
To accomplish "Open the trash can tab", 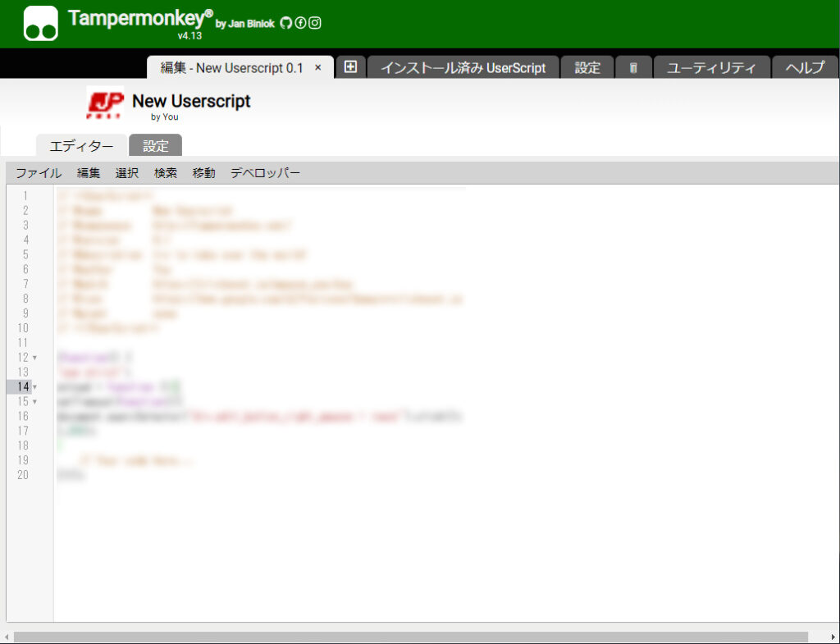I will pyautogui.click(x=633, y=67).
